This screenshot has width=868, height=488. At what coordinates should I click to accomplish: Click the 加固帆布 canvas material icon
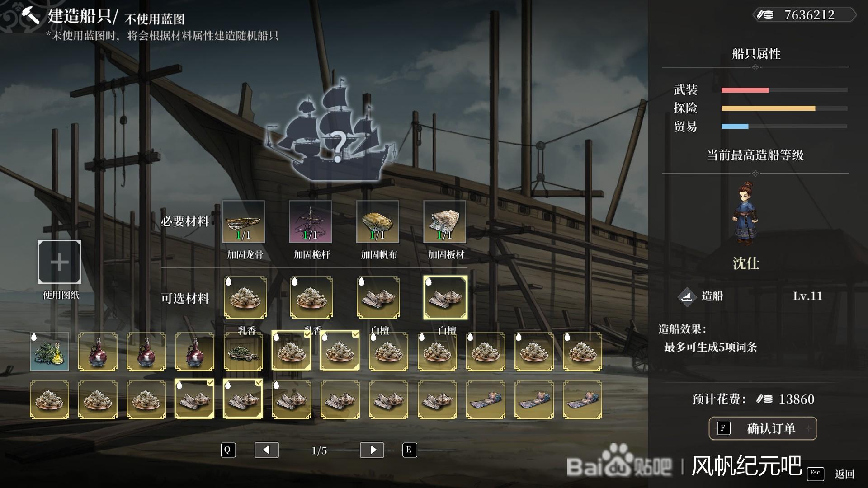377,222
